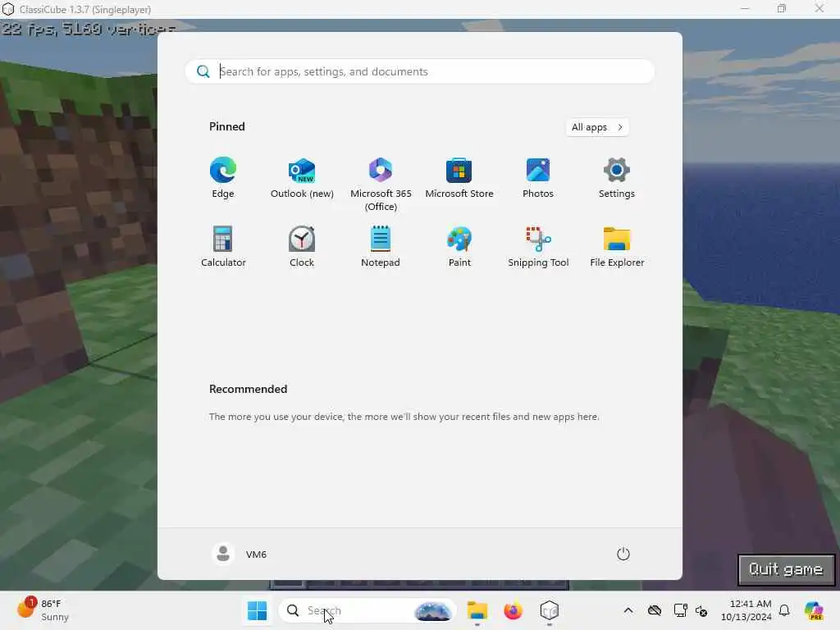Expand the hidden system tray icons chevron

[628, 610]
